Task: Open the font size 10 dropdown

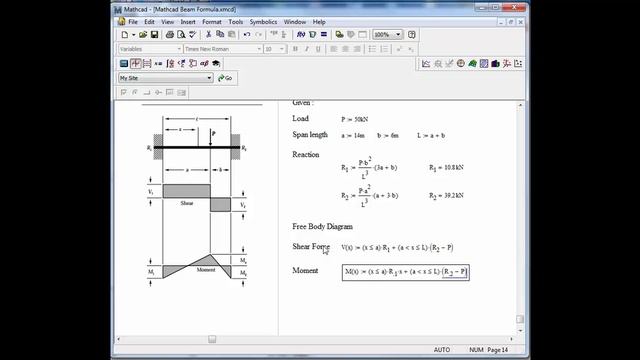Action: point(282,49)
